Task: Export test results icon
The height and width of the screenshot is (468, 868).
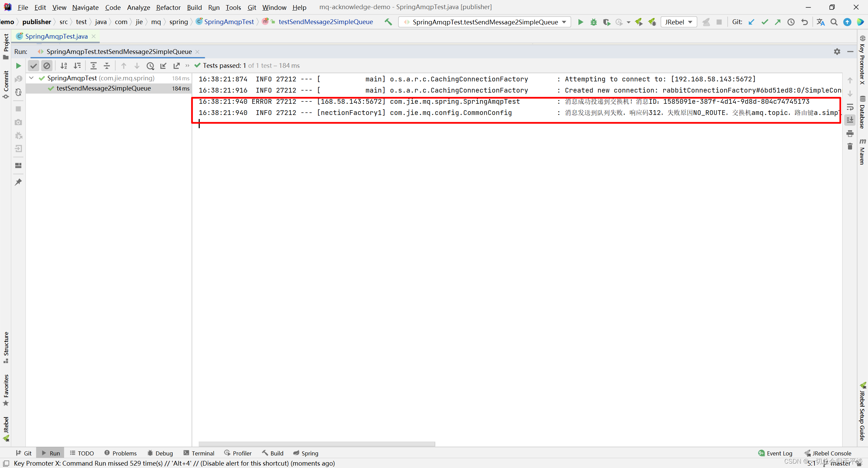Action: [x=177, y=65]
